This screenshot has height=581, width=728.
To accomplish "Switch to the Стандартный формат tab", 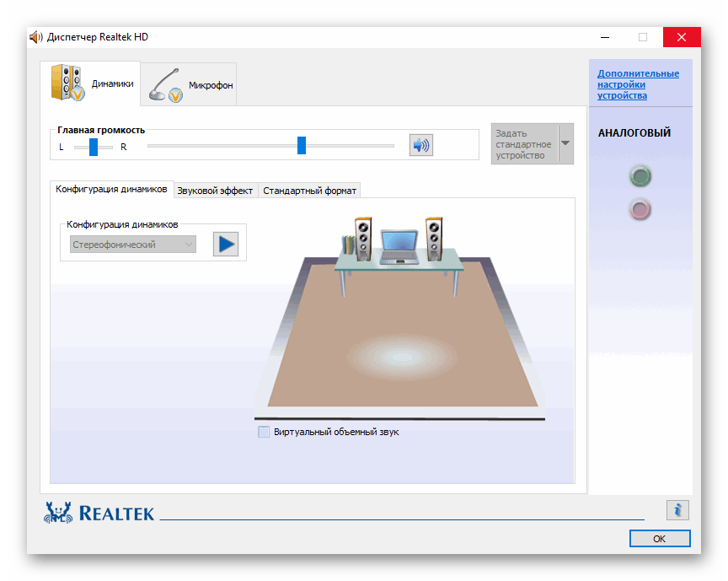I will [x=309, y=191].
